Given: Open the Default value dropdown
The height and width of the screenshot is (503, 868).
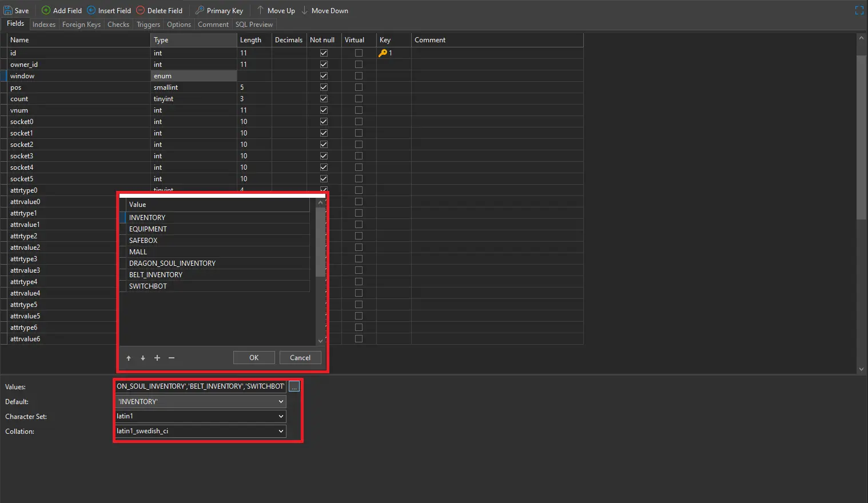Looking at the screenshot, I should (x=281, y=402).
